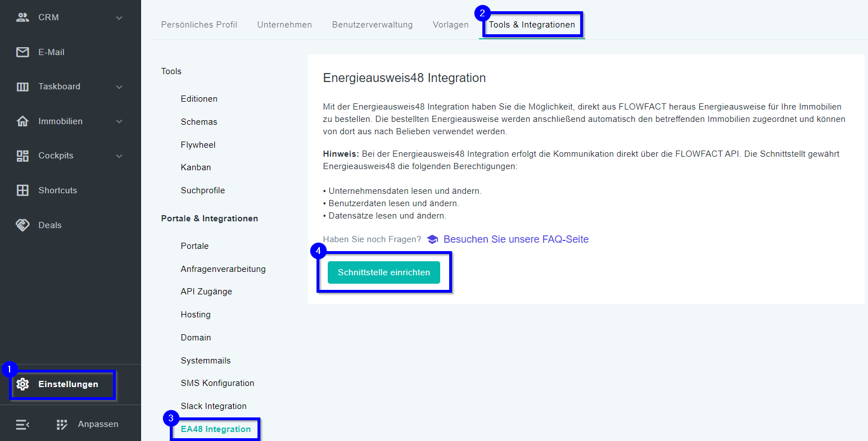Screen dimensions: 868x441
Task: Click the Energieausweis48 Integration title
Action: point(404,78)
